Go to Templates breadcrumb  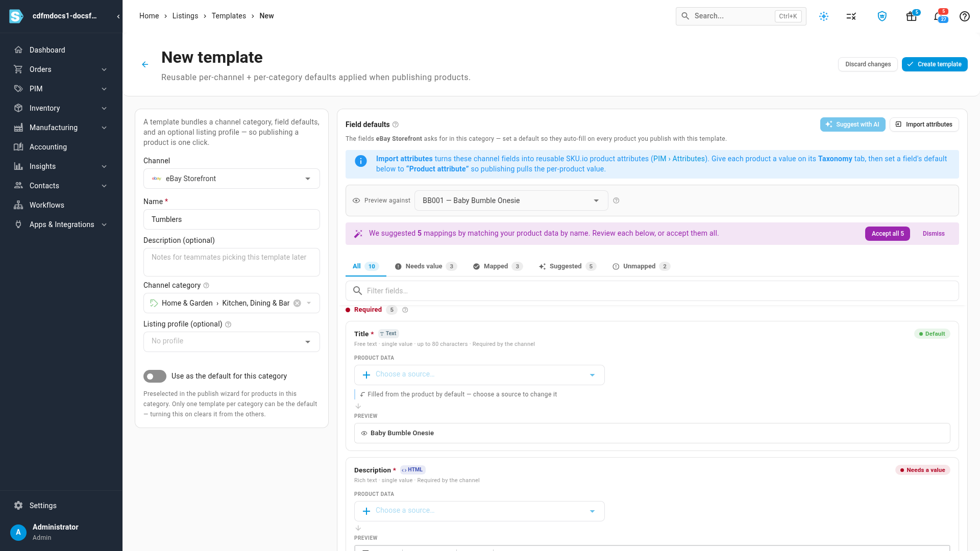click(x=229, y=16)
